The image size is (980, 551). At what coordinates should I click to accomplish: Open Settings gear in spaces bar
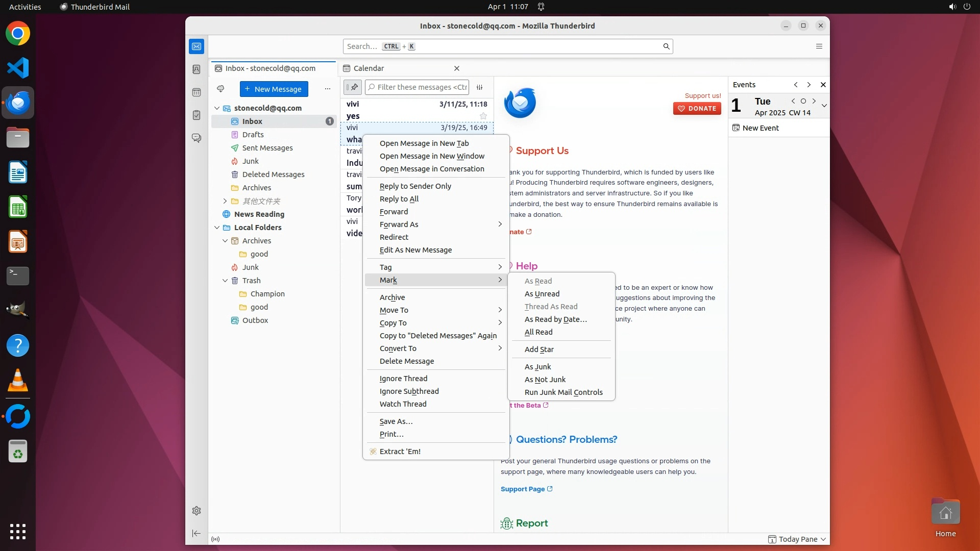tap(197, 511)
